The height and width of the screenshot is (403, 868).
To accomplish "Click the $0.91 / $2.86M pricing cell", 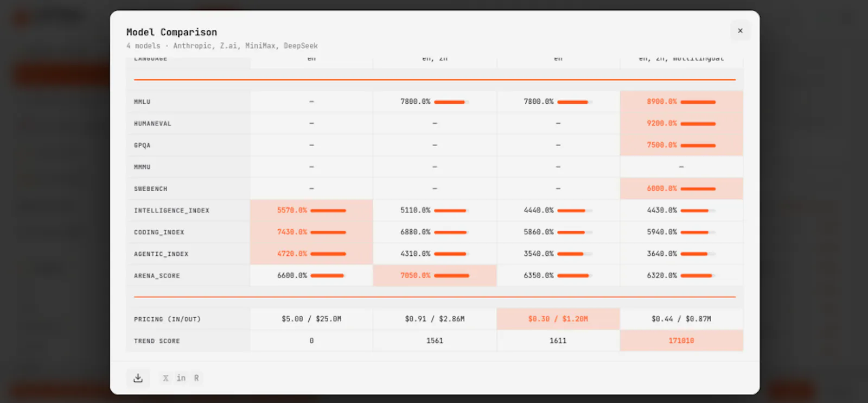I will coord(435,319).
